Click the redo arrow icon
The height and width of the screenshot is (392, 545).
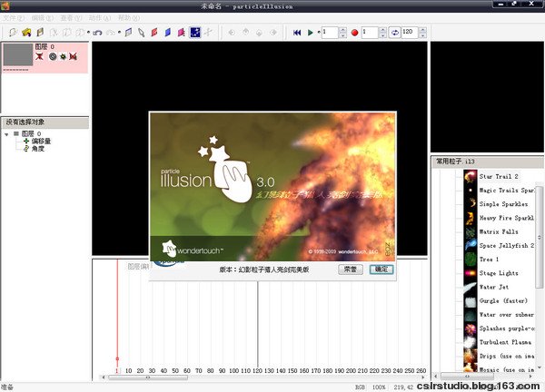pyautogui.click(x=111, y=33)
